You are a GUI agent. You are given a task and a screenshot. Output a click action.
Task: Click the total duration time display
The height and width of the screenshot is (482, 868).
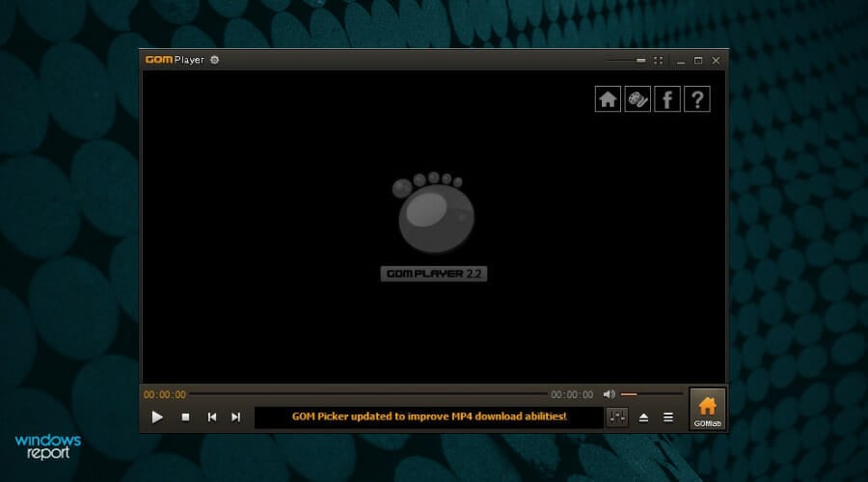pos(572,394)
